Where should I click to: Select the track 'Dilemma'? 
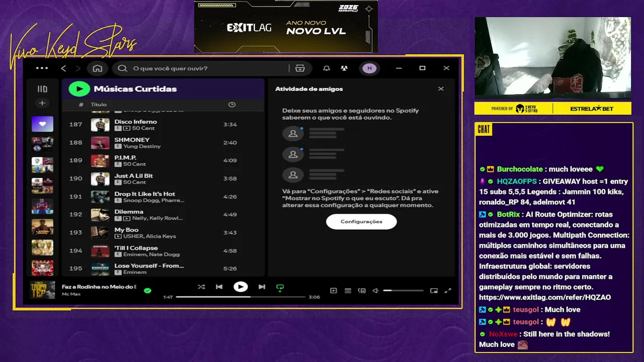129,212
